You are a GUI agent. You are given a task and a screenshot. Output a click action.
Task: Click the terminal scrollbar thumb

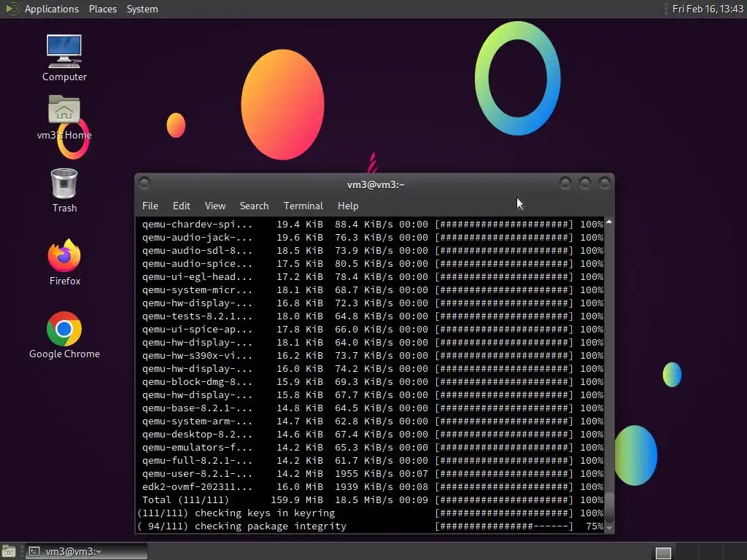pos(609,507)
